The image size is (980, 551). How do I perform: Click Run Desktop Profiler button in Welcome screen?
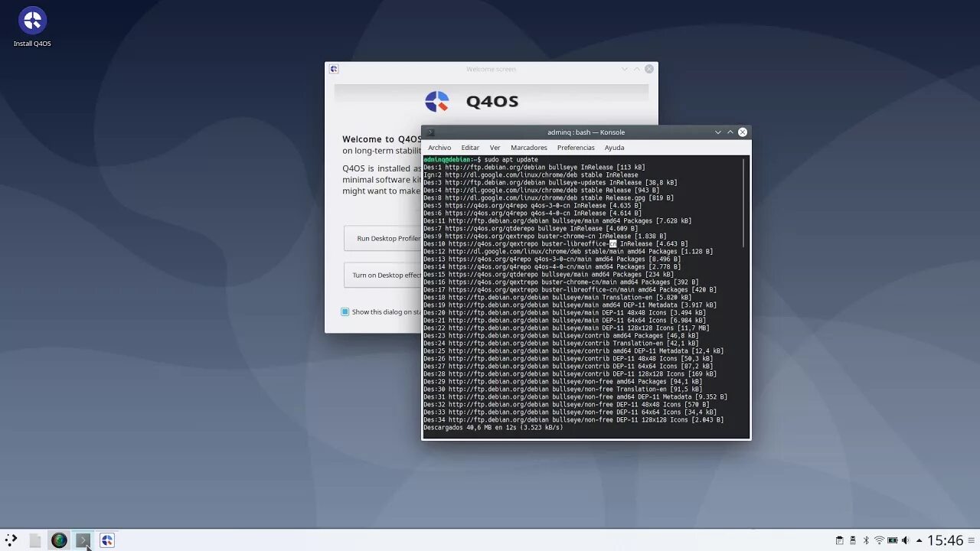pyautogui.click(x=383, y=239)
